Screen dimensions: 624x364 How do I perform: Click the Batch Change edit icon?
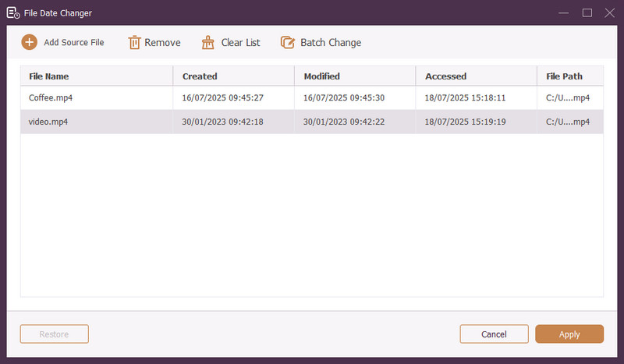pos(288,42)
